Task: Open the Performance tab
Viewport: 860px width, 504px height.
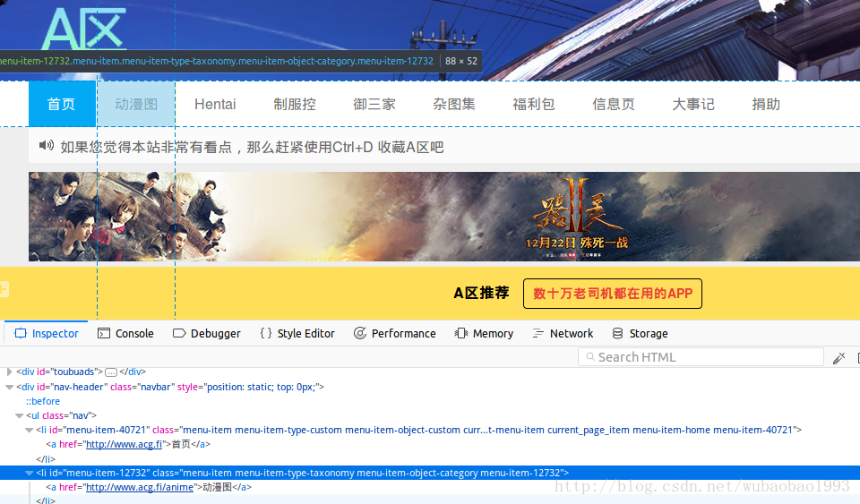Action: (394, 333)
